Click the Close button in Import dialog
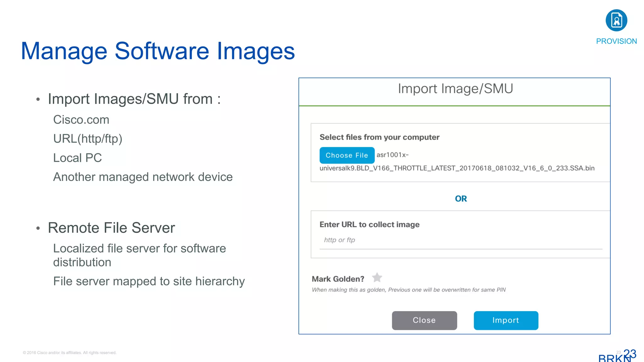This screenshot has width=644, height=362. pyautogui.click(x=424, y=320)
